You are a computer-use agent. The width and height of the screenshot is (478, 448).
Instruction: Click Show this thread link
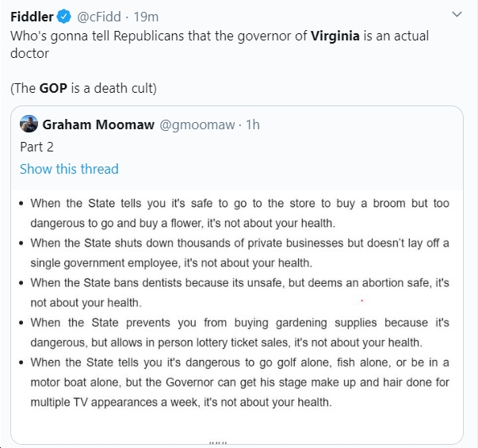click(x=69, y=169)
